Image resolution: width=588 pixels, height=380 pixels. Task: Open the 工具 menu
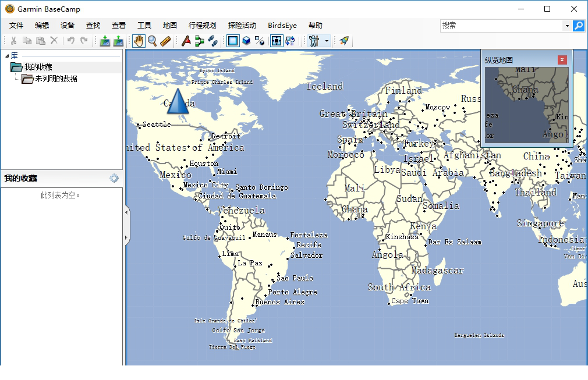144,26
